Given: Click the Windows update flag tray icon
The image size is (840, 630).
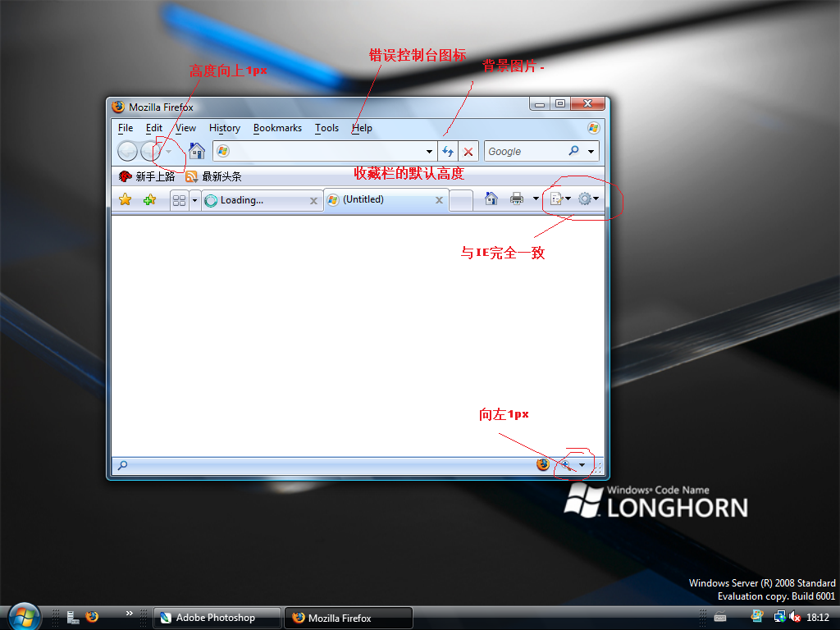Looking at the screenshot, I should pyautogui.click(x=756, y=617).
